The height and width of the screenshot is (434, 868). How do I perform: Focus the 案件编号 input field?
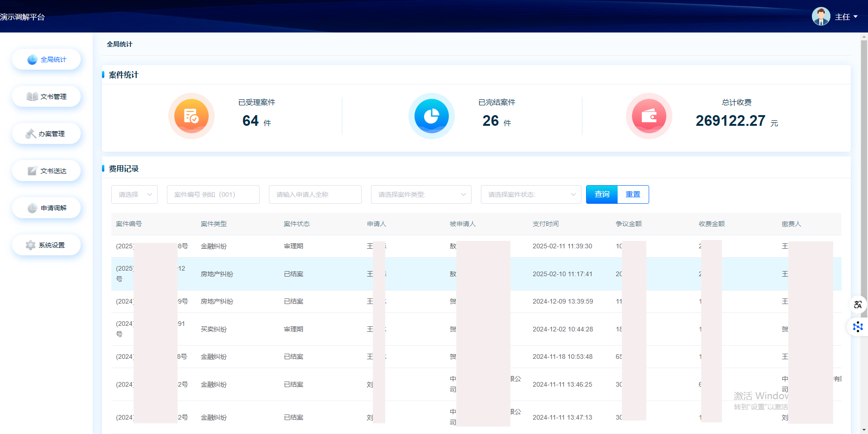[213, 194]
